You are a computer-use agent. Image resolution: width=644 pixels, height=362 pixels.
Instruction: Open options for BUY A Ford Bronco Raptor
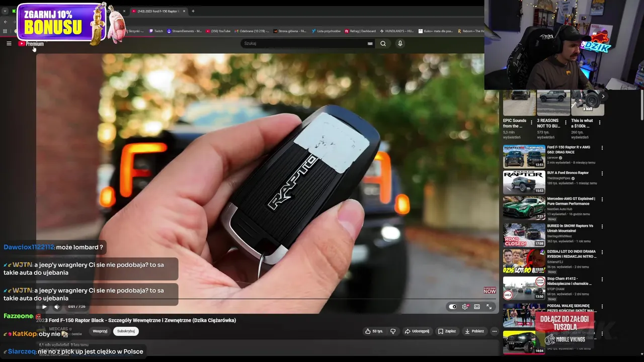(602, 173)
